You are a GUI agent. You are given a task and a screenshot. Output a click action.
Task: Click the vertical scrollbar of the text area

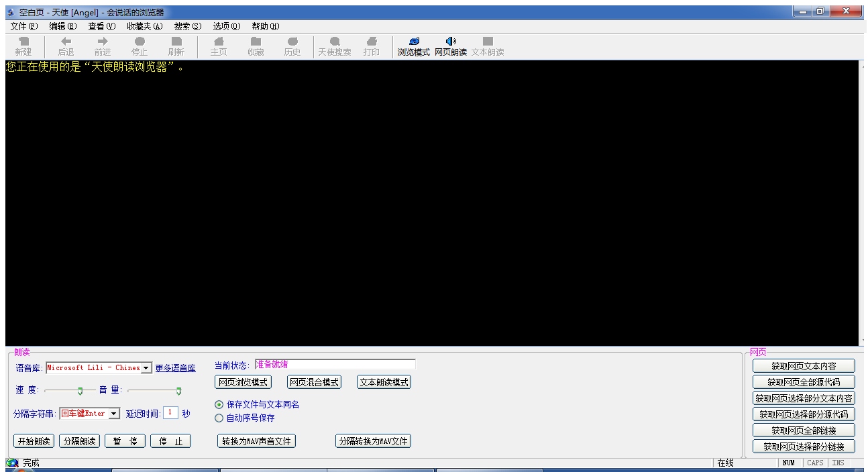click(862, 203)
